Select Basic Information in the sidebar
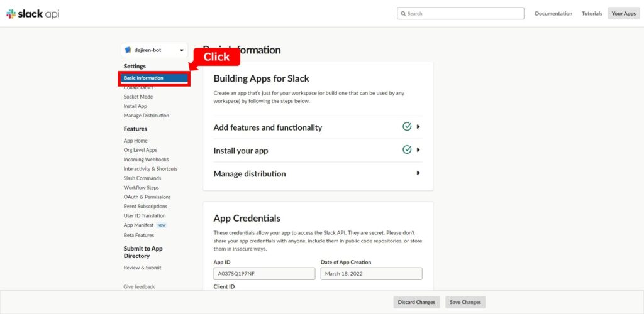This screenshot has height=314, width=644. (x=155, y=78)
